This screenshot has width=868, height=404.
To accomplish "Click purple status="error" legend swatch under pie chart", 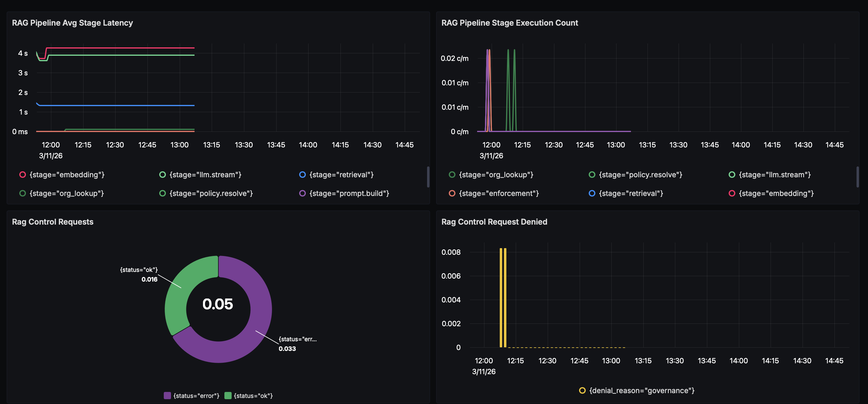I will (x=167, y=396).
